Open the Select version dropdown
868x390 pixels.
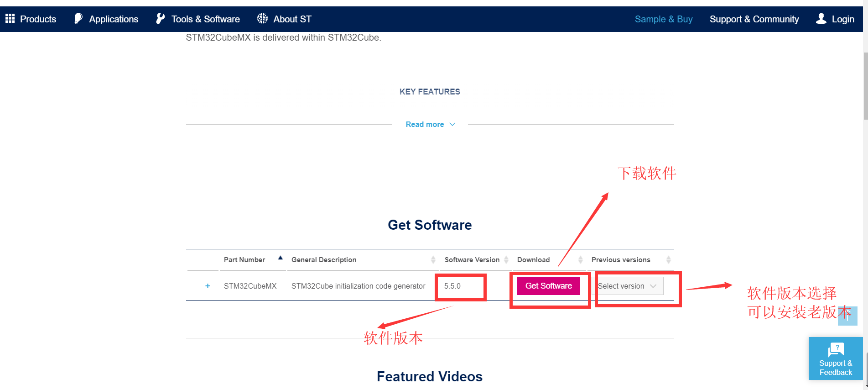click(628, 286)
